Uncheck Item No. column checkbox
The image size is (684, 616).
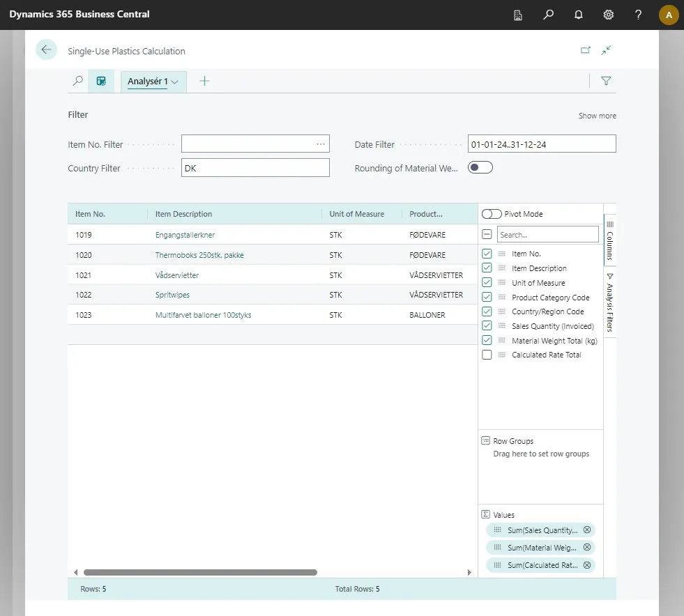487,254
